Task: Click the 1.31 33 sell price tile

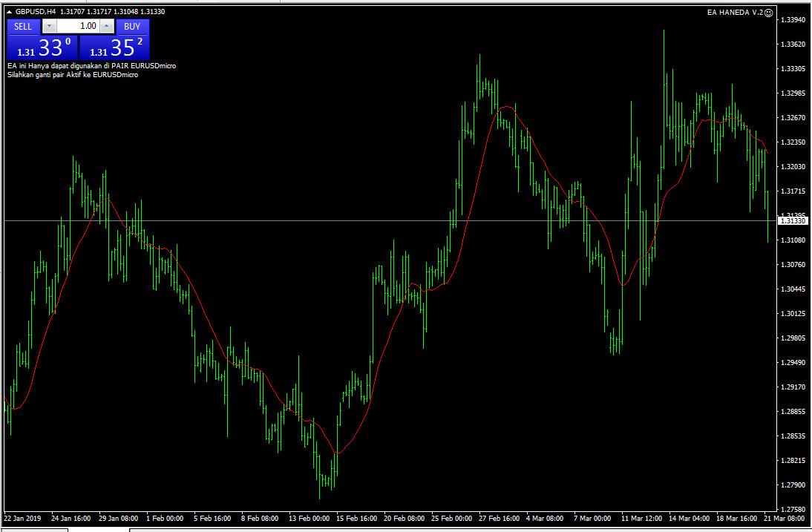Action: [42, 47]
